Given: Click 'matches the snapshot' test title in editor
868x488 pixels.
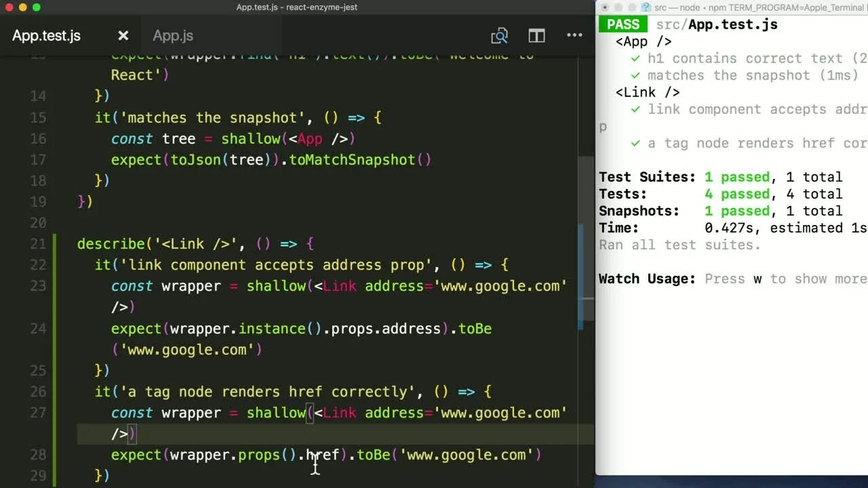Looking at the screenshot, I should tap(208, 117).
